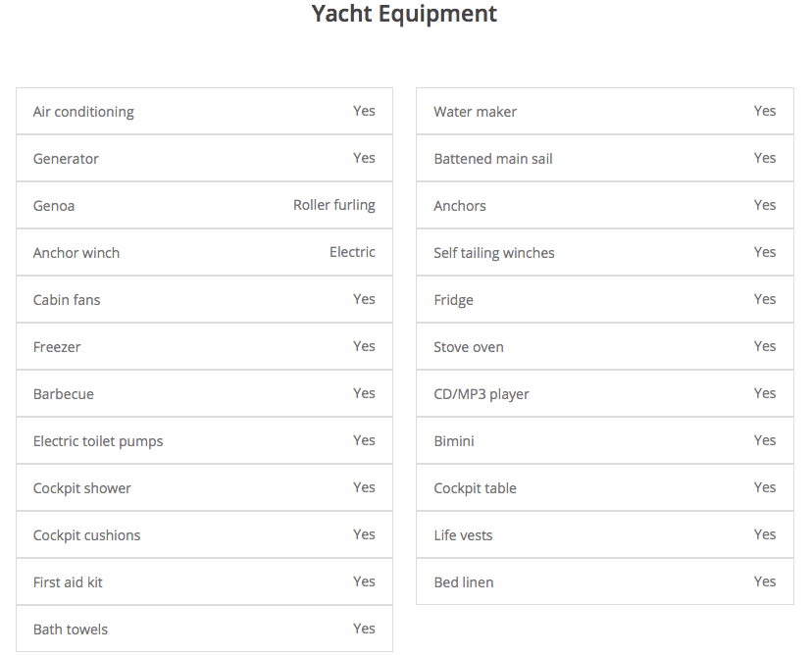Click the Cockpit shower label

[82, 488]
